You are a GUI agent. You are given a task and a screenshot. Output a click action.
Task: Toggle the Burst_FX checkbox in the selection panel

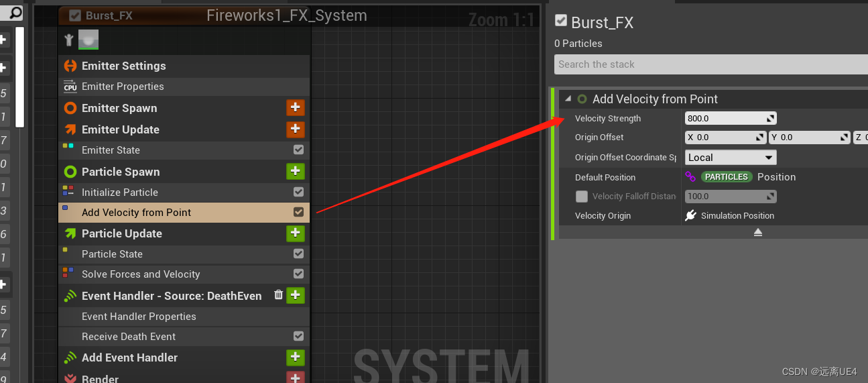(x=561, y=21)
